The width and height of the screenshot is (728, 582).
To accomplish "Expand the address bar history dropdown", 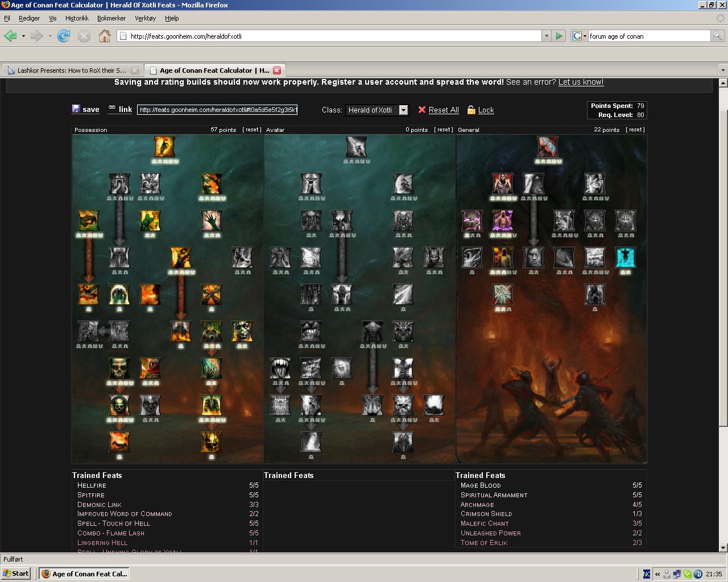I will 547,36.
